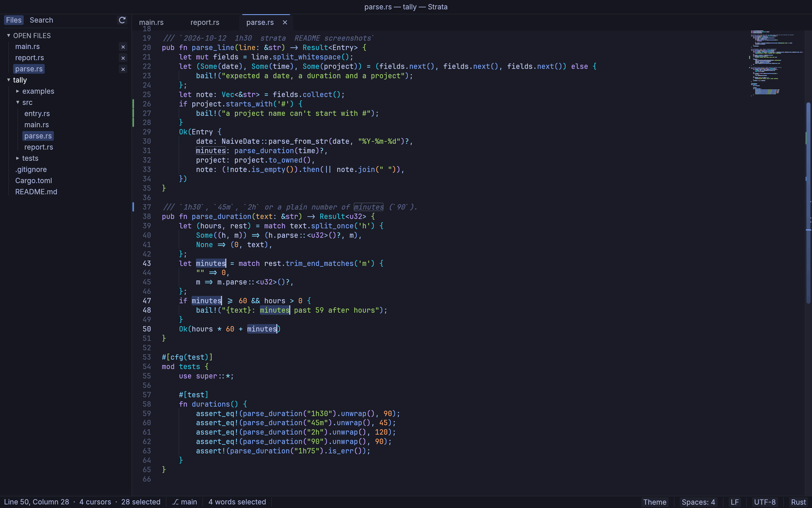
Task: Expand the examples folder
Action: [18, 91]
